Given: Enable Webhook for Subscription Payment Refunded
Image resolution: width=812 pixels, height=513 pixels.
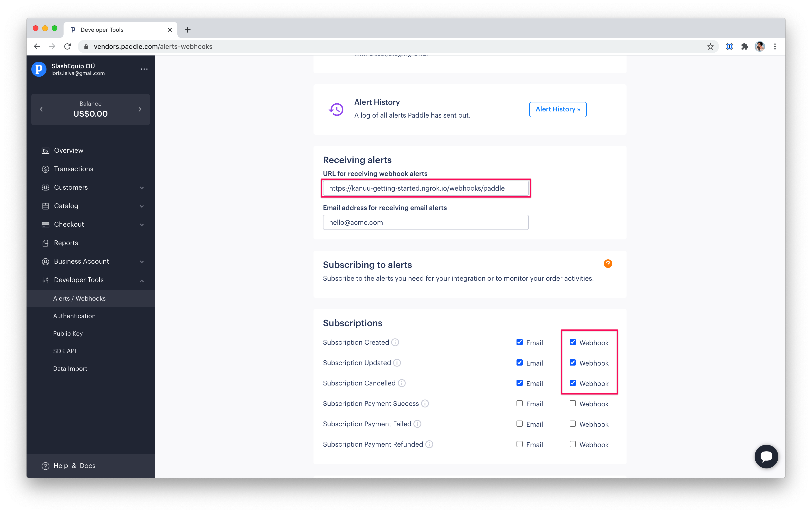Looking at the screenshot, I should 572,444.
